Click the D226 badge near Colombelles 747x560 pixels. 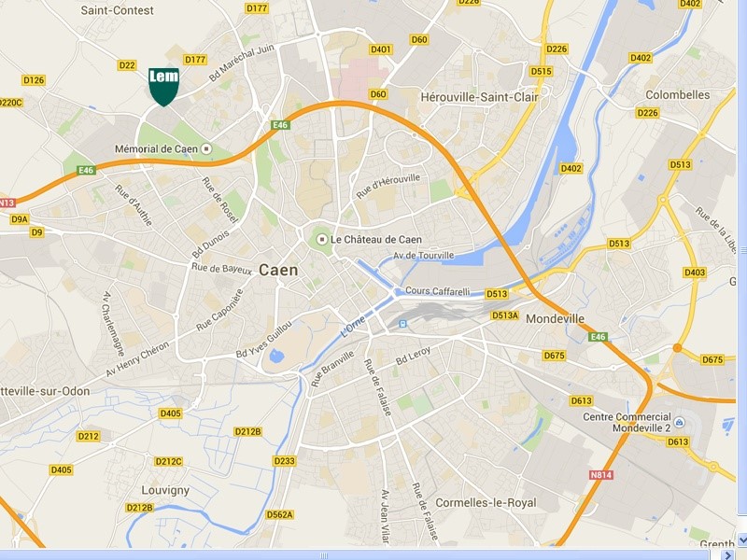click(x=647, y=113)
